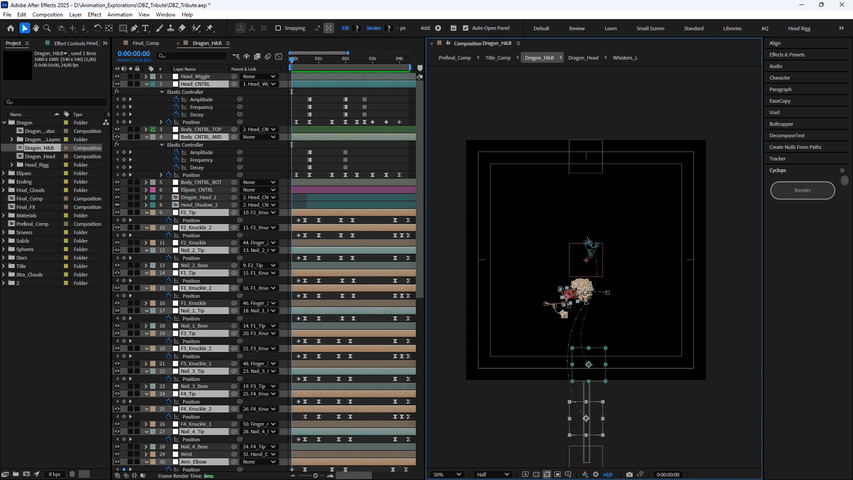Click the snapshot camera icon in the viewer
The width and height of the screenshot is (853, 480).
click(629, 475)
